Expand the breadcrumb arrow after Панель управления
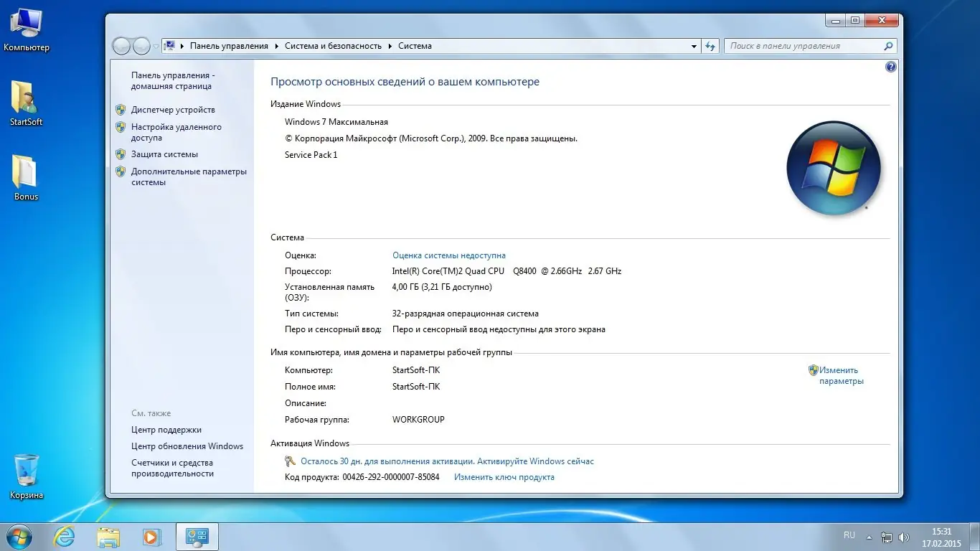980x551 pixels. (x=277, y=46)
